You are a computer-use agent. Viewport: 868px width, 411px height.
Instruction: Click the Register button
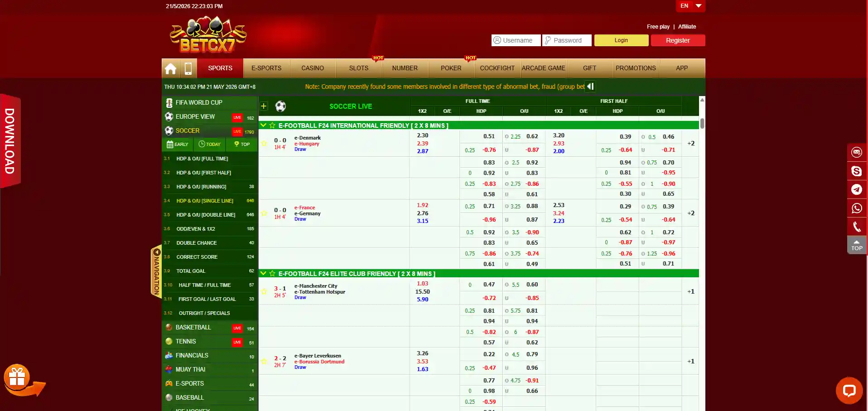678,40
